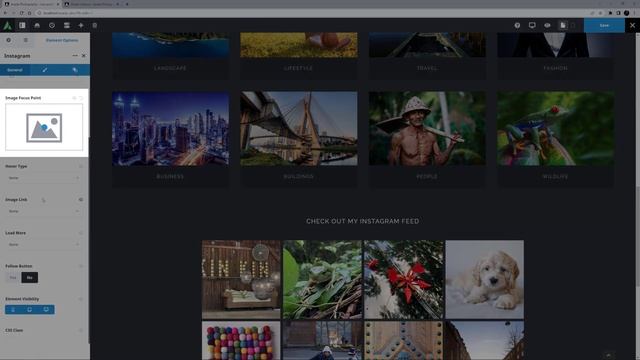640x360 pixels.
Task: Click the FASHION category label
Action: (x=555, y=68)
